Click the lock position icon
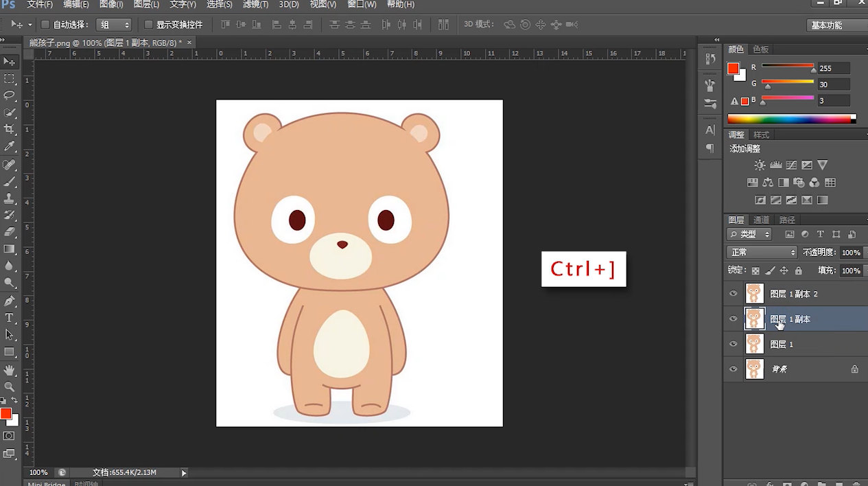868x486 pixels. point(784,270)
